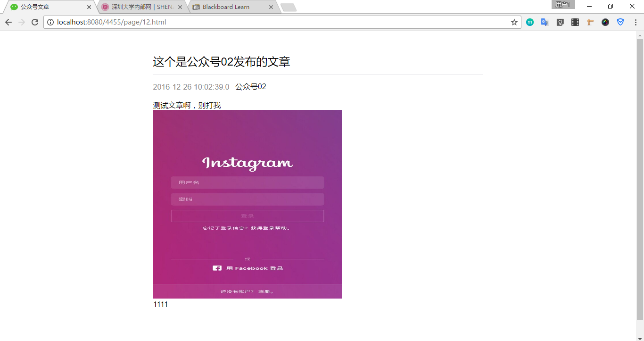
Task: Open the film strip extension
Action: [x=575, y=22]
